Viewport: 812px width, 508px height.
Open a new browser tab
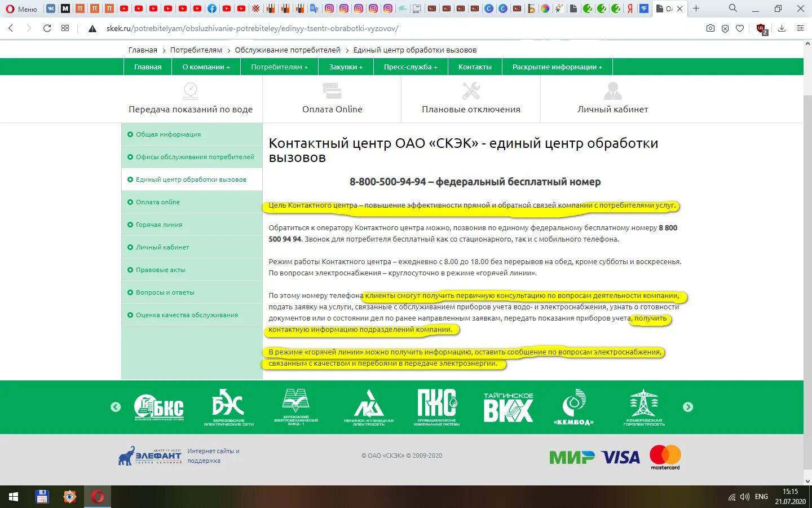pyautogui.click(x=696, y=8)
